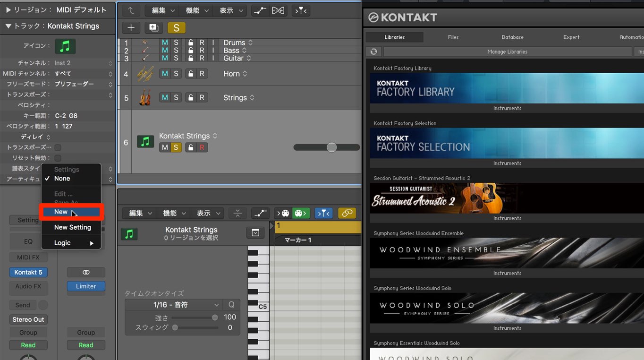Screen dimensions: 644x360
Task: Select New Setting in the popup menu
Action: coord(72,227)
